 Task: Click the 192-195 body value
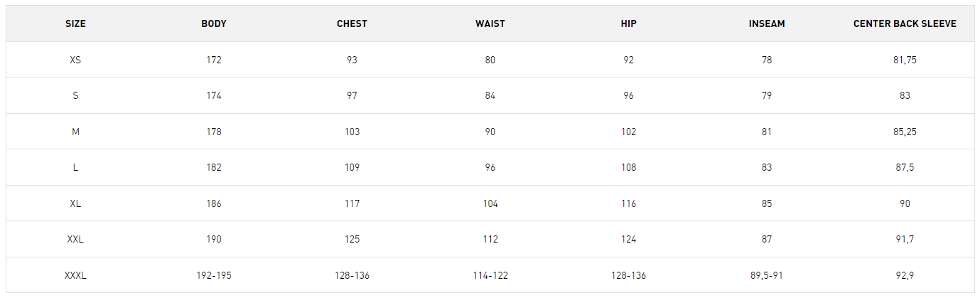[x=214, y=275]
